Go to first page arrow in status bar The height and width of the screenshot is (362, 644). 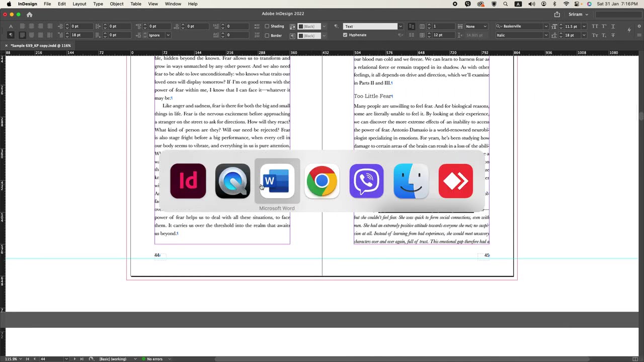[x=27, y=359]
